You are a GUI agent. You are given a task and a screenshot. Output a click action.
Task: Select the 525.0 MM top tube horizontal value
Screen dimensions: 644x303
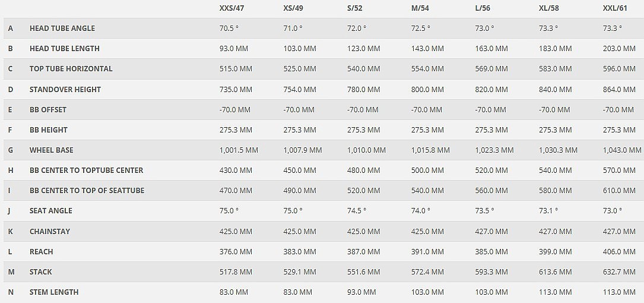tap(300, 69)
